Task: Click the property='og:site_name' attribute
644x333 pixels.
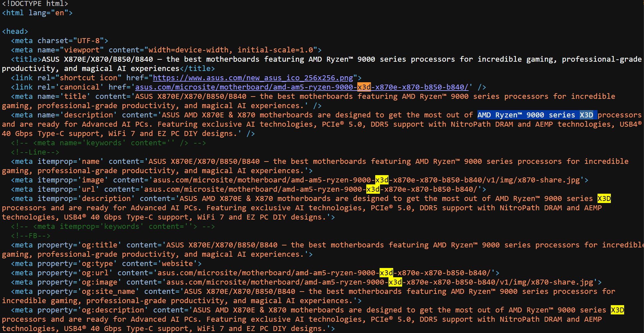Action: [89, 292]
